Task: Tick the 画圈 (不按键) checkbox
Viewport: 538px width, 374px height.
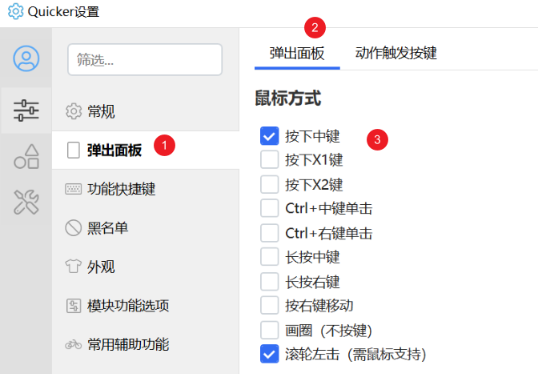Action: (269, 330)
